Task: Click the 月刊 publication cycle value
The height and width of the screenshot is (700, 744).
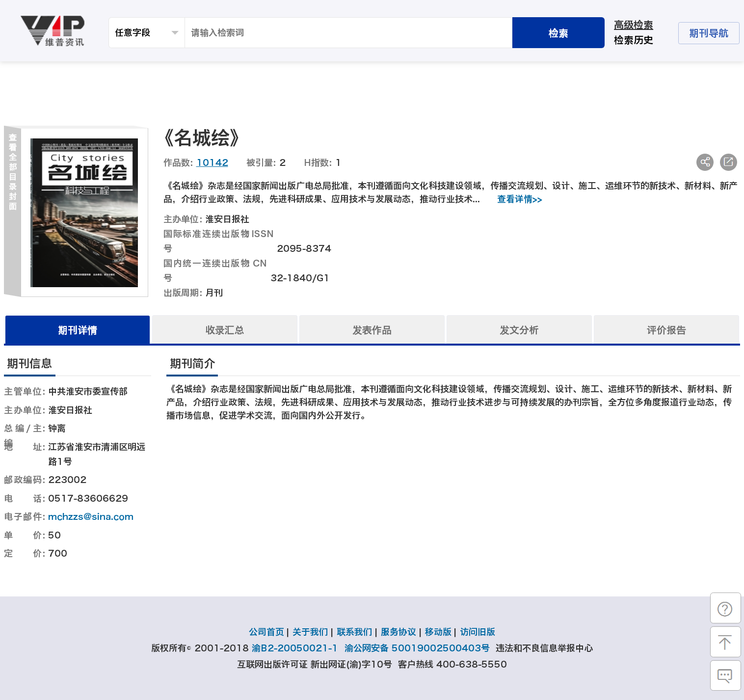Action: [214, 293]
